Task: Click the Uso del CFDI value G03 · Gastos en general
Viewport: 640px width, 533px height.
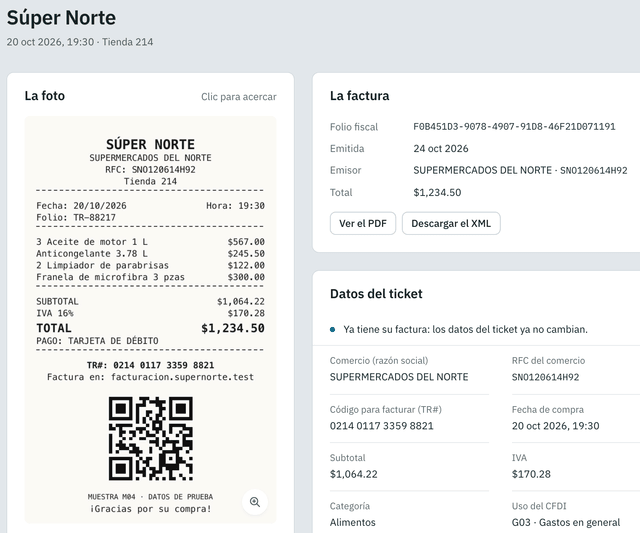Action: pyautogui.click(x=566, y=522)
